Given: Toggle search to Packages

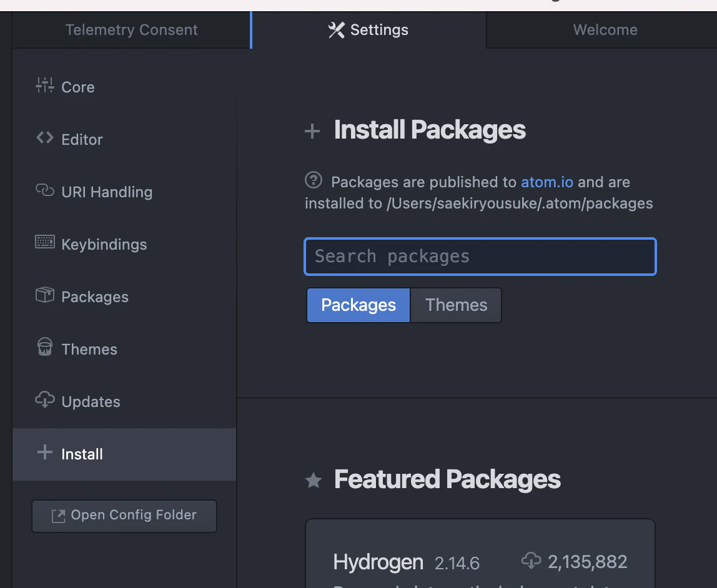Looking at the screenshot, I should 358,305.
